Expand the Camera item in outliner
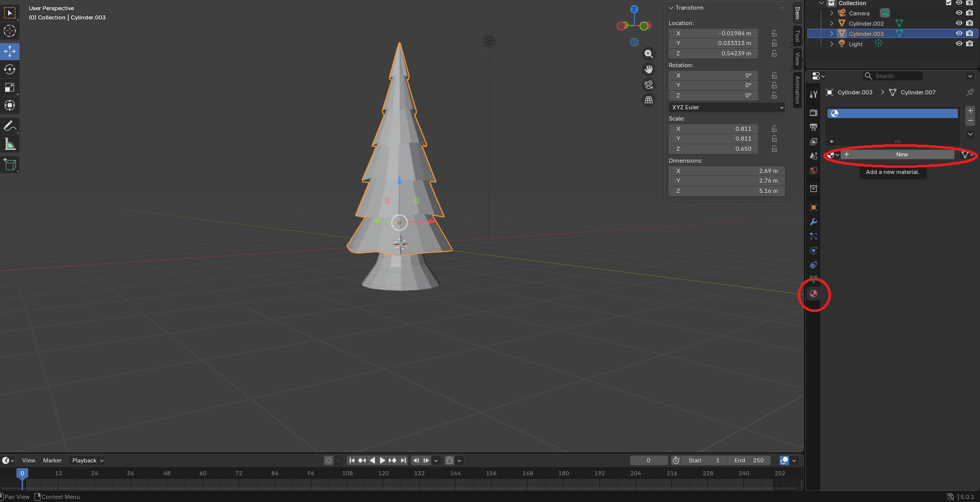The width and height of the screenshot is (980, 502). pyautogui.click(x=832, y=13)
